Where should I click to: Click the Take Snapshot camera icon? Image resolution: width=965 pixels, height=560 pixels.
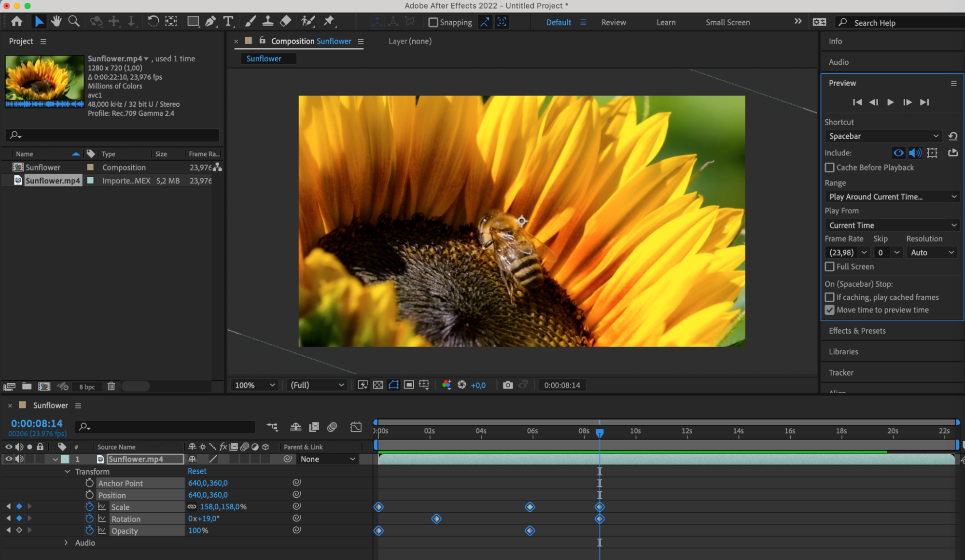pyautogui.click(x=508, y=385)
